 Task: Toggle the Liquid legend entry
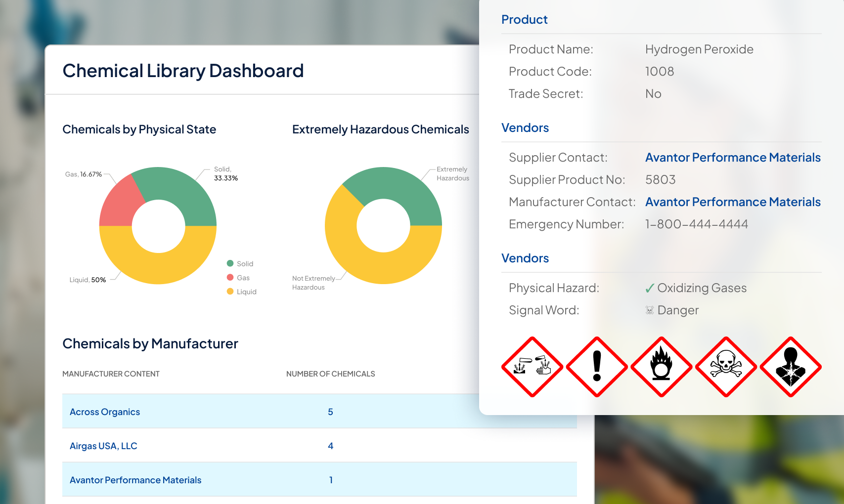click(241, 292)
